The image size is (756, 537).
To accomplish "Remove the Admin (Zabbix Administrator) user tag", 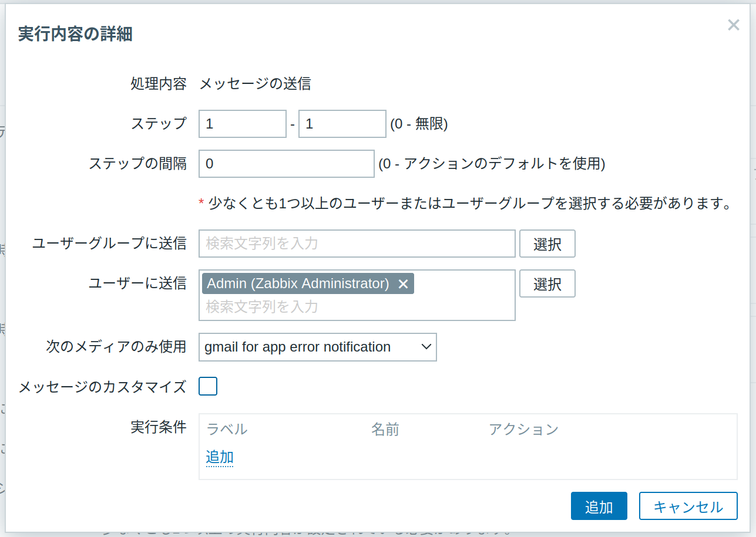I will point(403,284).
